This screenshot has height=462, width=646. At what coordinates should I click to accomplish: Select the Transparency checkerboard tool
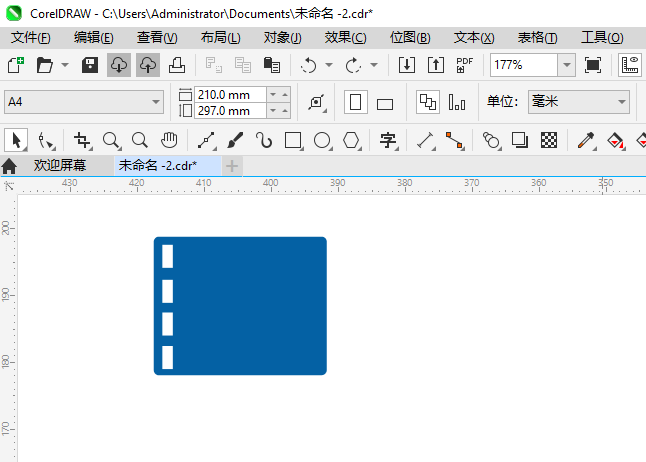click(549, 141)
